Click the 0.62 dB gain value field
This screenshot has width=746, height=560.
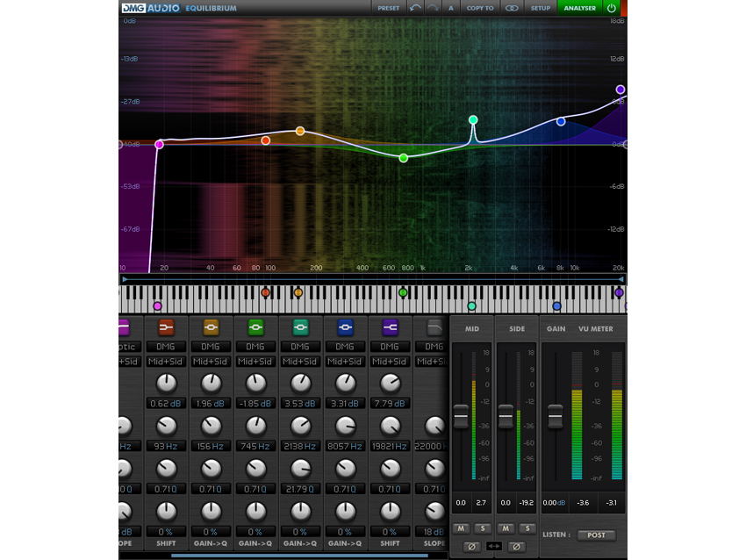(x=166, y=404)
